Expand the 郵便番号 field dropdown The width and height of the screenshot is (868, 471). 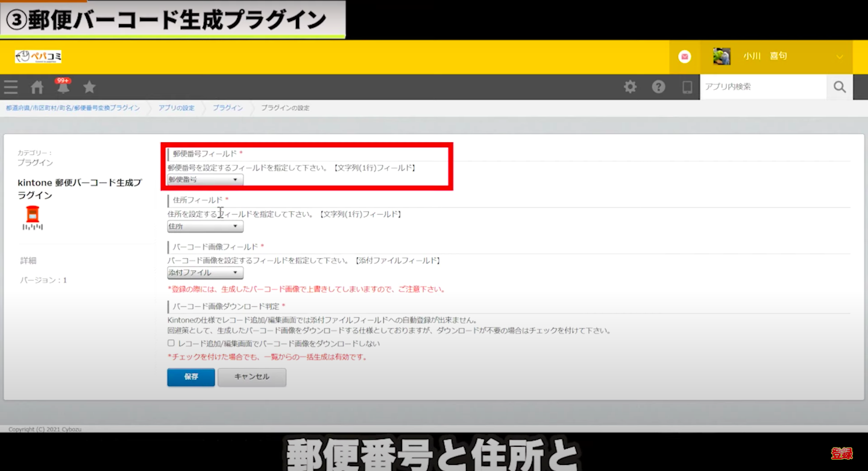[x=205, y=180]
